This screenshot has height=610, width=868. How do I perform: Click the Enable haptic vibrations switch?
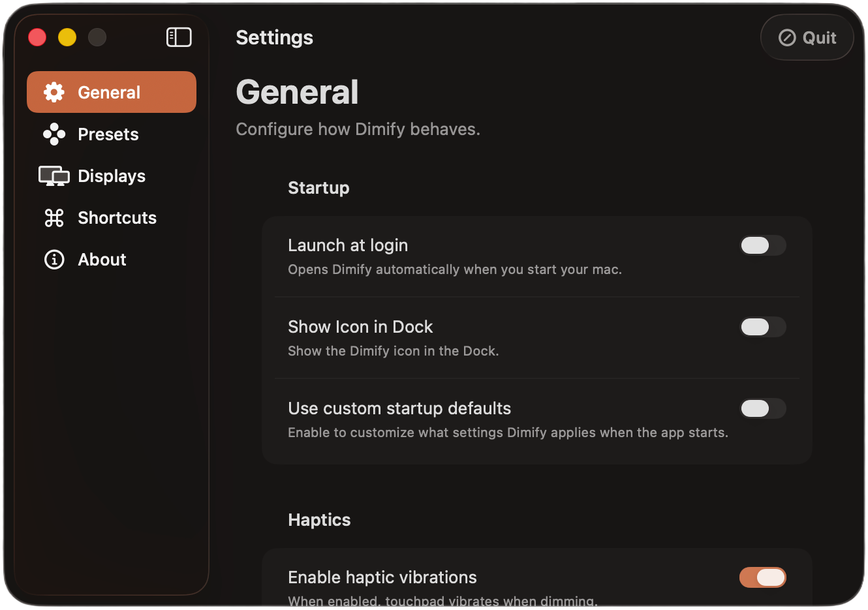[x=762, y=577]
